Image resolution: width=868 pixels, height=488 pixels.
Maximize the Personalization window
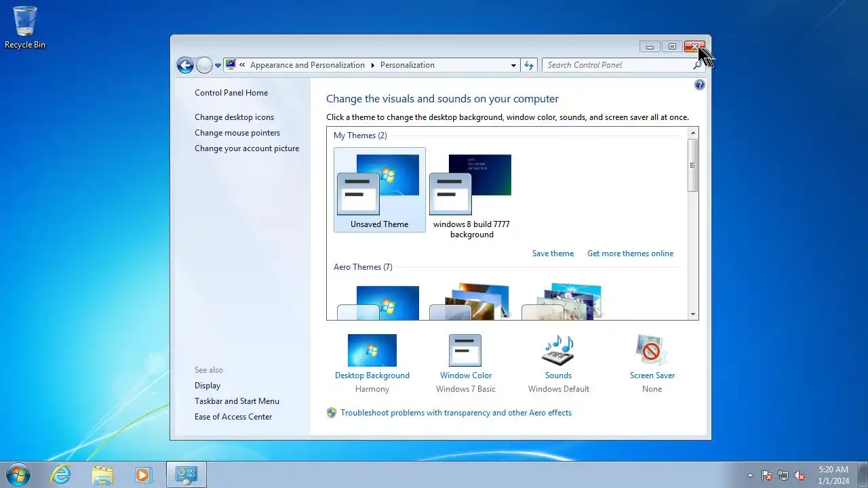pos(672,47)
